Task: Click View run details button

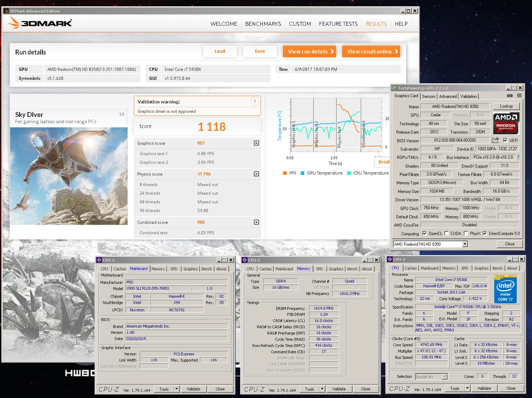Action: (x=309, y=51)
